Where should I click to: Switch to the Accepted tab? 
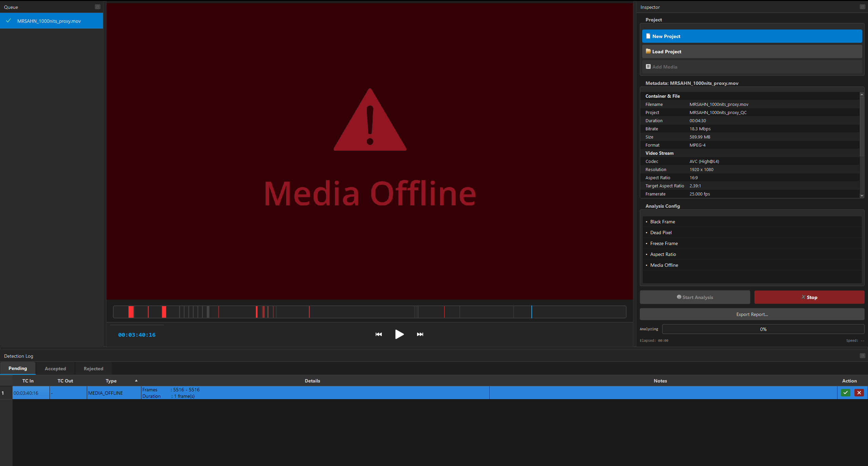(x=55, y=368)
